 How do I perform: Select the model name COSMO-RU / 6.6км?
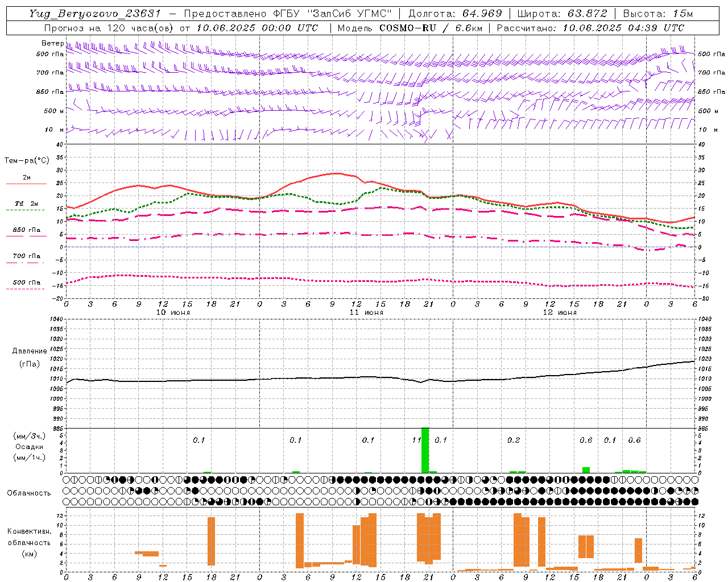click(431, 28)
